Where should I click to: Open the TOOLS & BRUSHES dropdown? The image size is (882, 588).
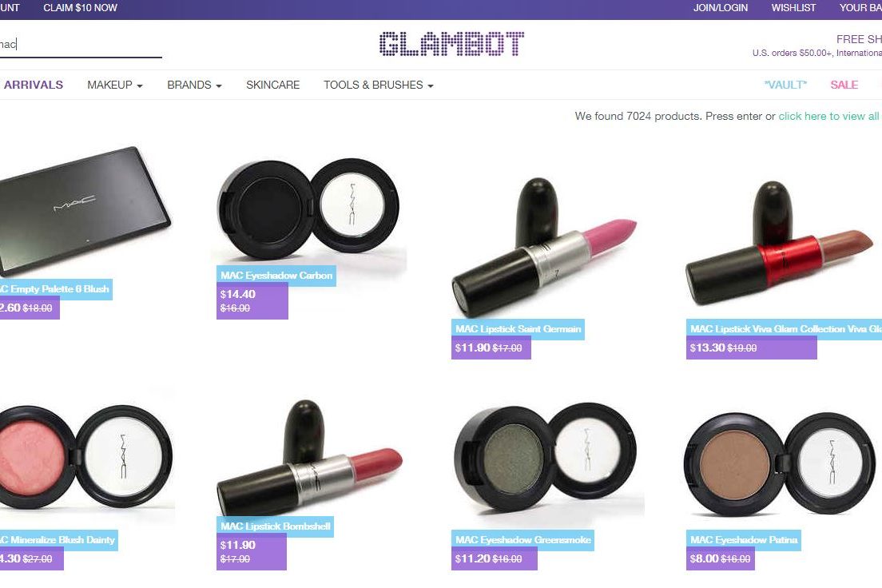tap(378, 85)
